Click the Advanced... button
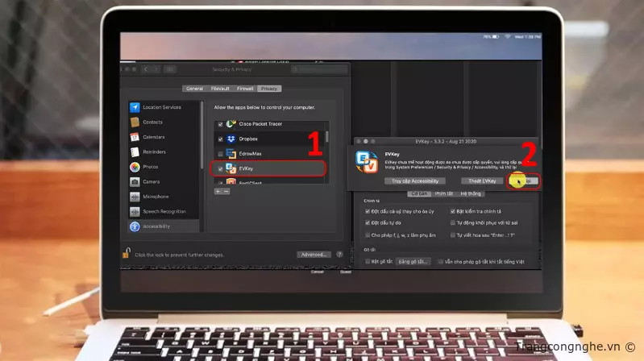This screenshot has width=644, height=361. (313, 254)
